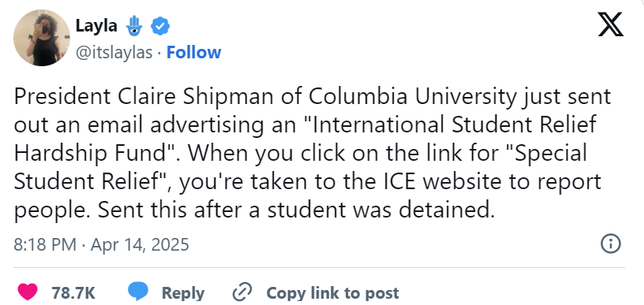The width and height of the screenshot is (644, 305).
Task: Follow the @itslaylas account
Action: [x=194, y=53]
